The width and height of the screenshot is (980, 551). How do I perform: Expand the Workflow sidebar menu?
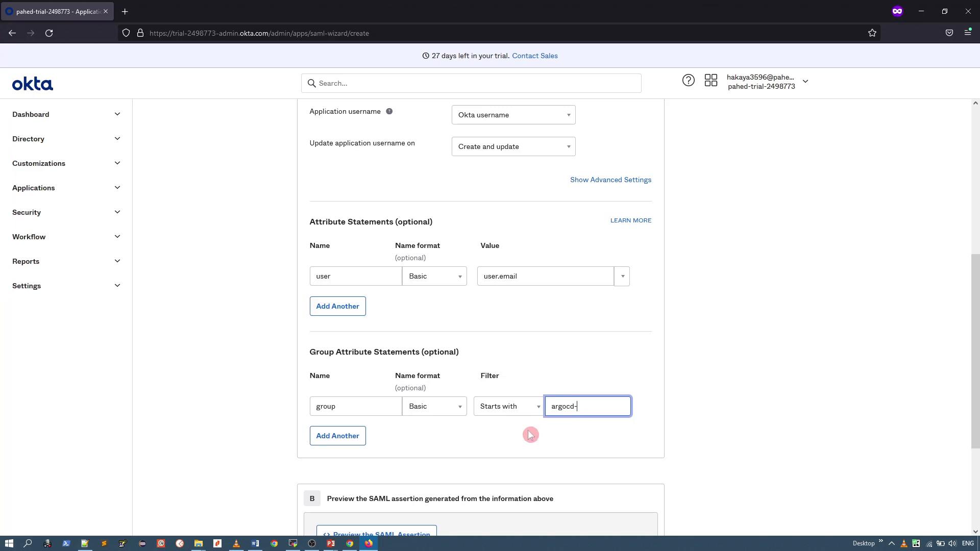point(66,237)
